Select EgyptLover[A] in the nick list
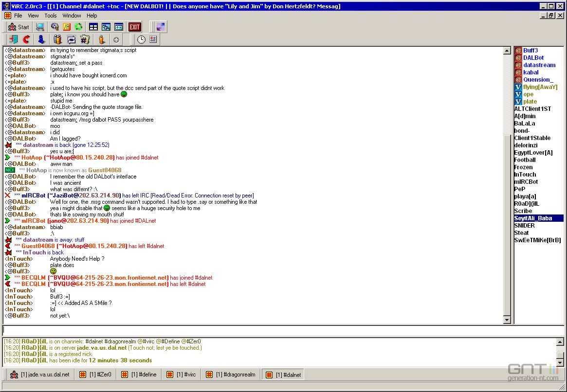567x392 pixels. 538,152
